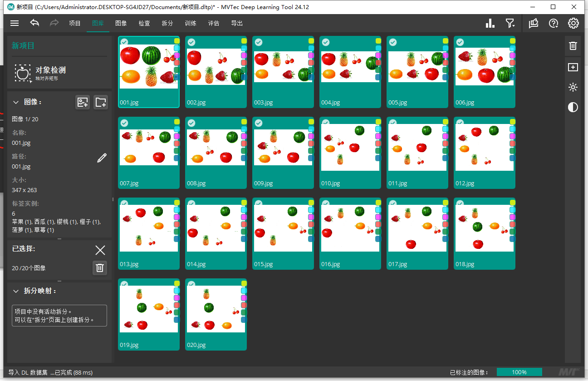Open the help question mark menu
588x381 pixels.
[554, 23]
